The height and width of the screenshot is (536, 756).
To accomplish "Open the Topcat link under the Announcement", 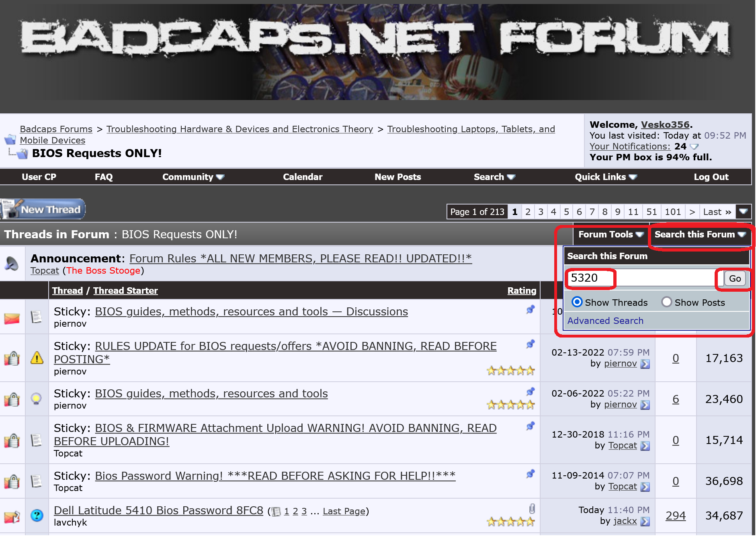I will (45, 270).
